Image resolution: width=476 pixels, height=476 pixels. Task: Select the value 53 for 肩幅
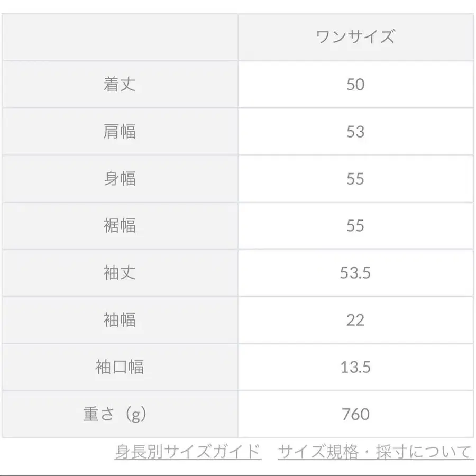(x=357, y=131)
